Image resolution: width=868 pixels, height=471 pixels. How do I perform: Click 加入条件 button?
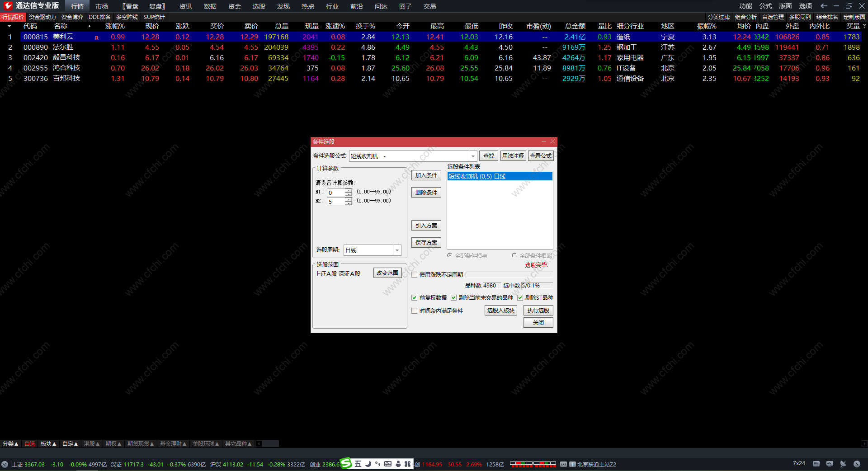426,175
